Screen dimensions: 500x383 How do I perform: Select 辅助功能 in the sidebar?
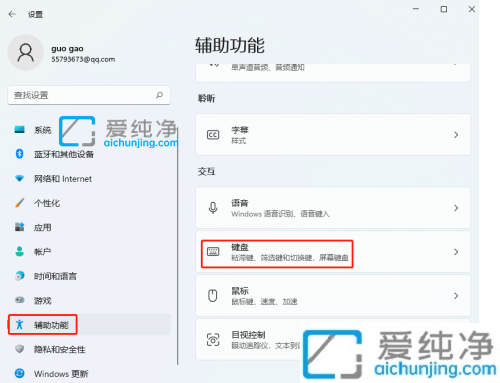89,325
